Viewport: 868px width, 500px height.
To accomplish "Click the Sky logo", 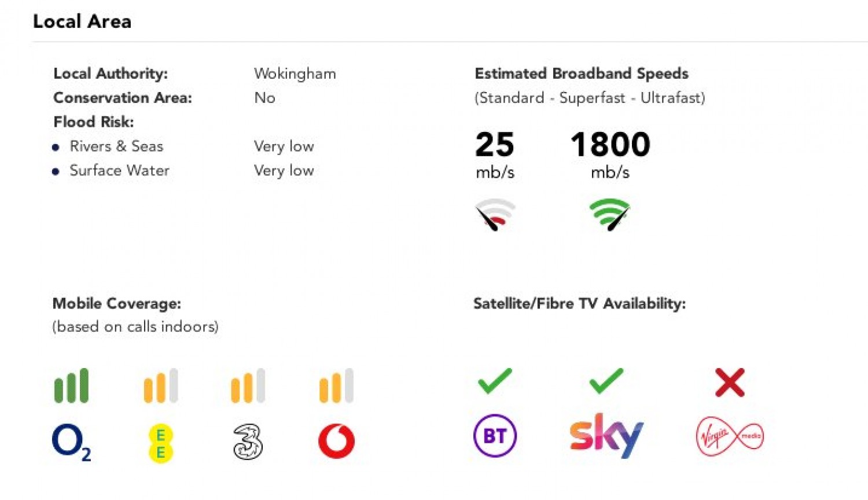I will click(x=606, y=435).
